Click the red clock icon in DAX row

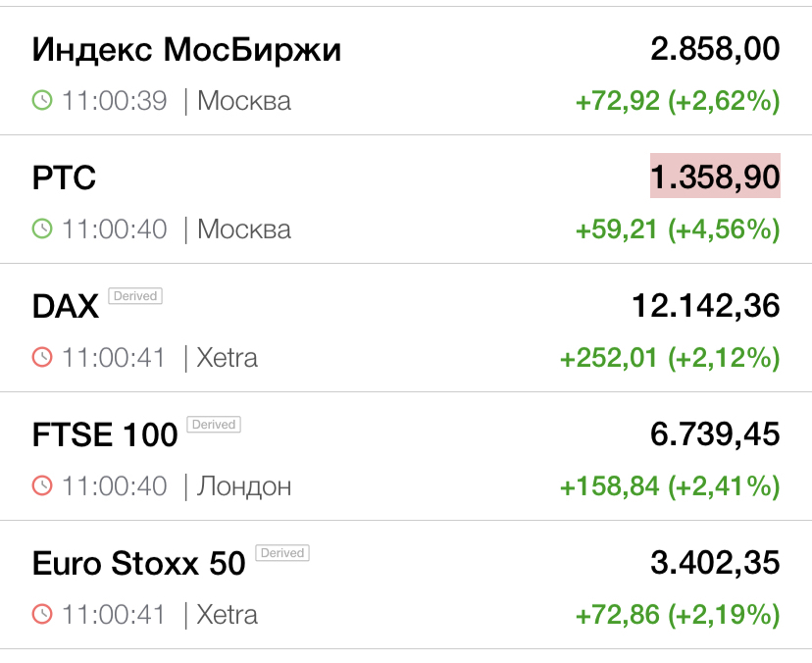coord(42,358)
